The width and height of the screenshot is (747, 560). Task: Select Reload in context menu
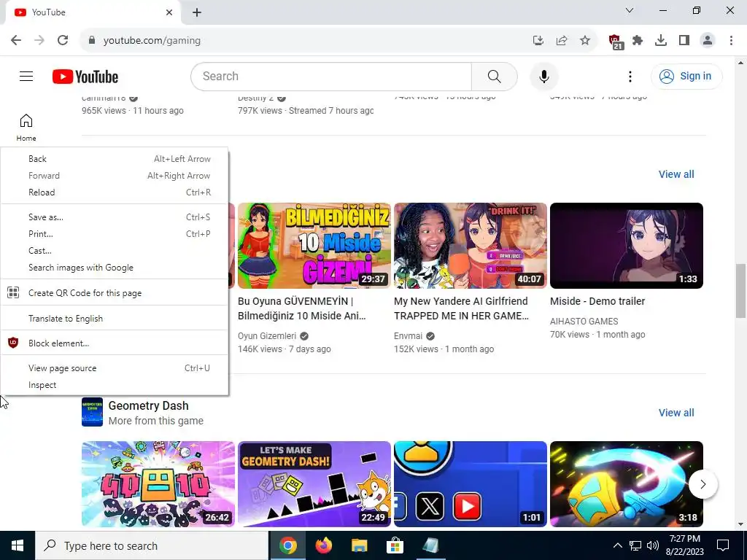[x=115, y=192]
